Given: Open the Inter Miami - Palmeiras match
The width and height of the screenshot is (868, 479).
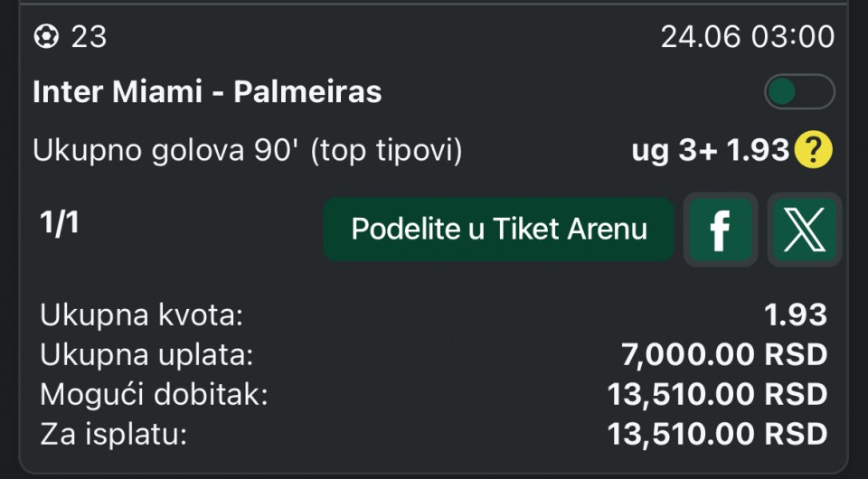Looking at the screenshot, I should [207, 92].
